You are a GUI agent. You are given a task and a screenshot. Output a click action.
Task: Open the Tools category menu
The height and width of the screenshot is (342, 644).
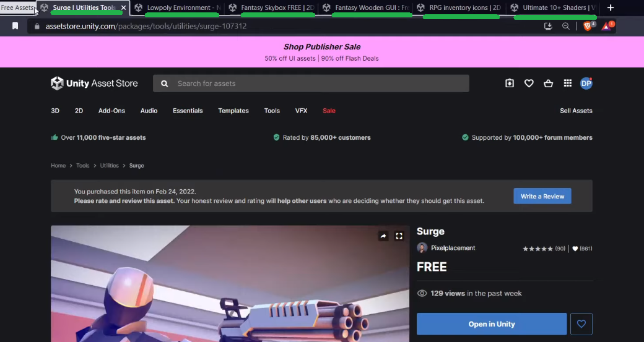click(x=272, y=111)
